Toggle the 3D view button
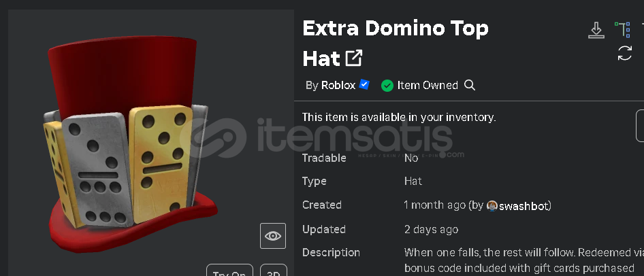Screen dimensions: 644x276 (x=274, y=271)
